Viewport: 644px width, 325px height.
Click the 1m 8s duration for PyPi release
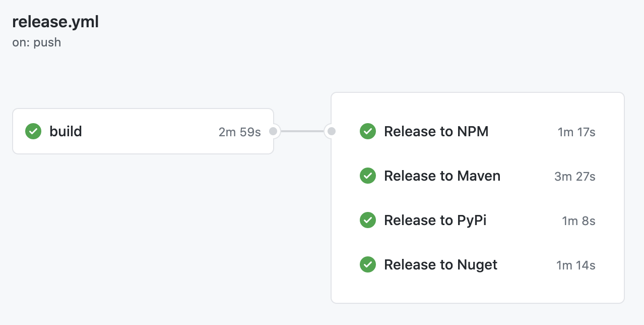pos(578,220)
